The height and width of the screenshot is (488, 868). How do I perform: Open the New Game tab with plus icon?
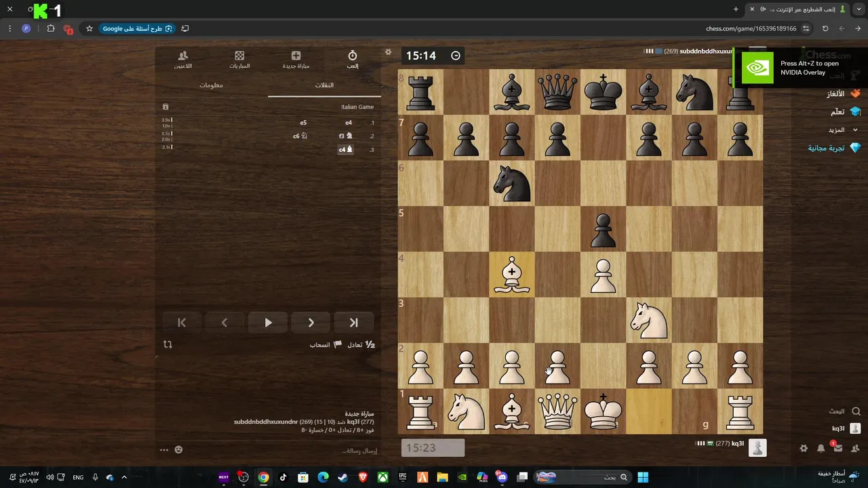coord(296,59)
